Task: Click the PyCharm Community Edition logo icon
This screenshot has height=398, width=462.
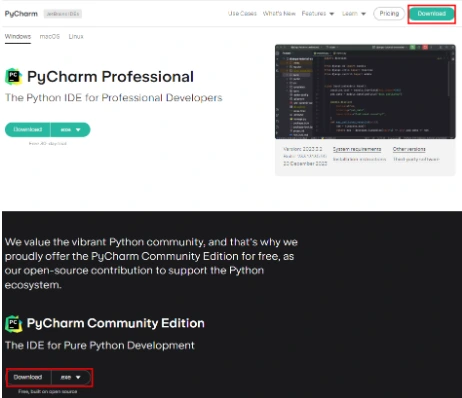Action: pyautogui.click(x=14, y=323)
